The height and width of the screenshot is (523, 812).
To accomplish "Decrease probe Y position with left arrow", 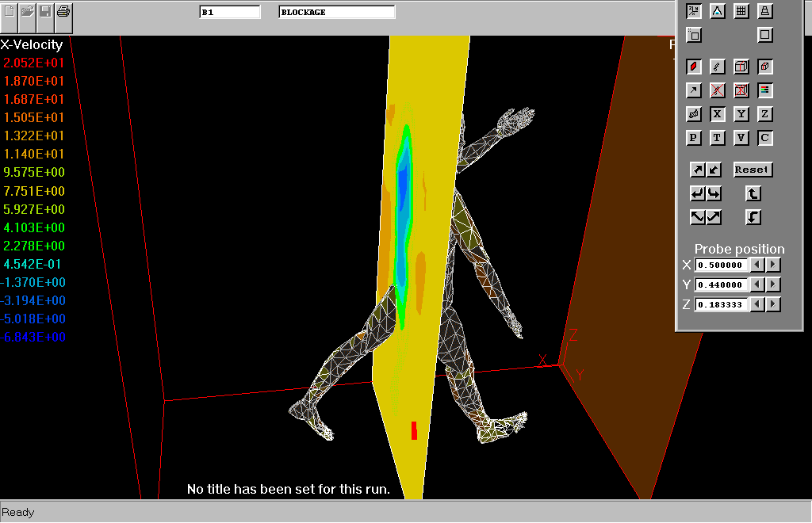I will [x=757, y=284].
